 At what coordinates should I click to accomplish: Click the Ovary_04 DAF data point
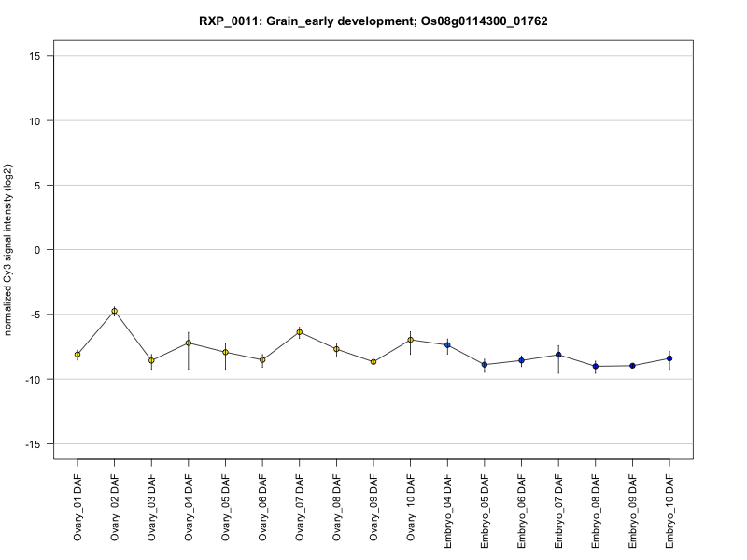[x=189, y=343]
